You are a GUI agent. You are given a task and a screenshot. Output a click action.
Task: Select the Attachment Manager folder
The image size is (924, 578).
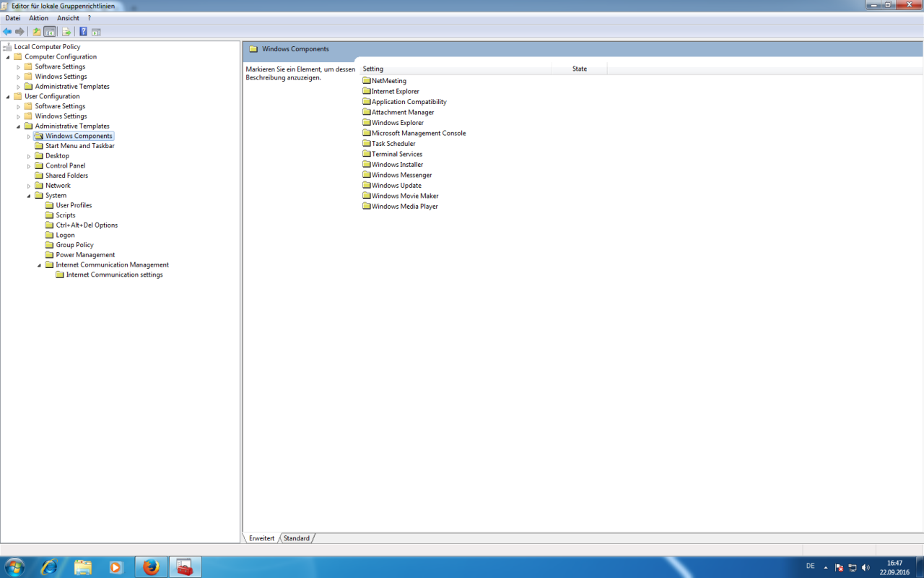click(x=398, y=112)
